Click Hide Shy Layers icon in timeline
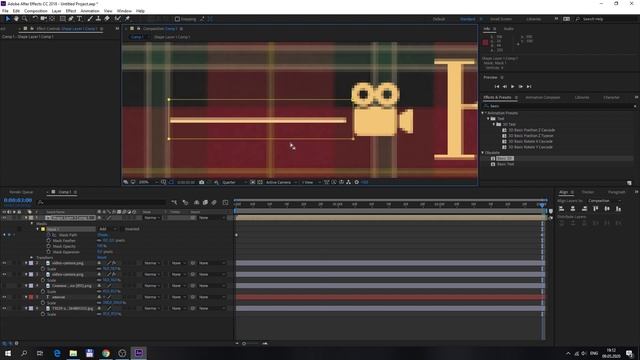 point(196,202)
